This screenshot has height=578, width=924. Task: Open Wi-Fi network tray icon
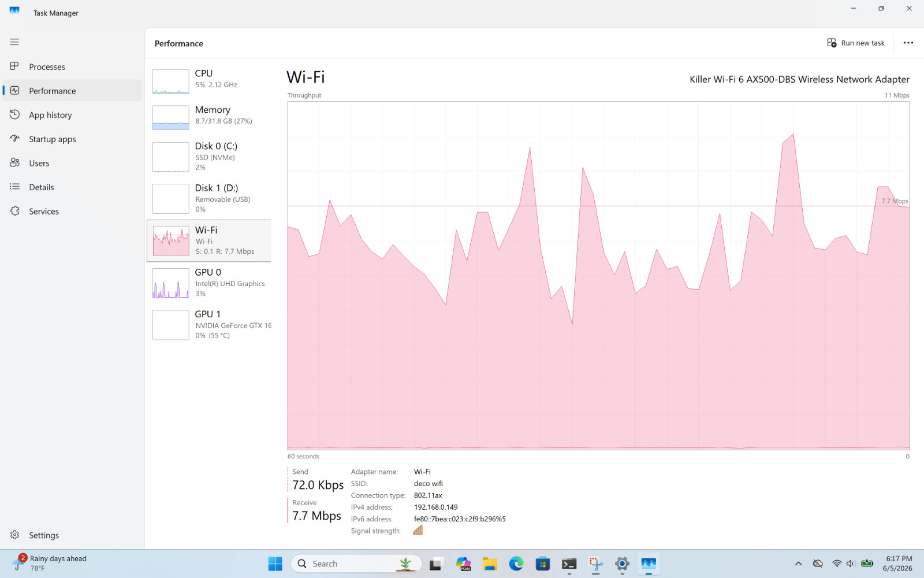(x=837, y=564)
